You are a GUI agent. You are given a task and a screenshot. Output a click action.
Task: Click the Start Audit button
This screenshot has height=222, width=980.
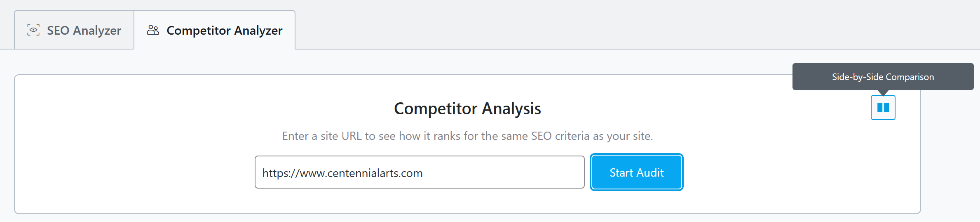coord(637,172)
